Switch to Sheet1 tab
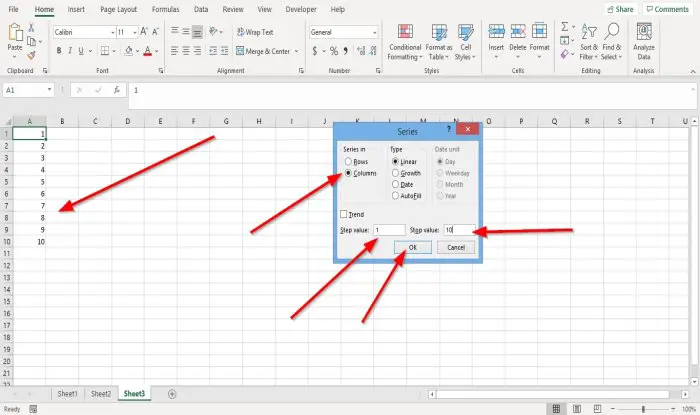This screenshot has width=700, height=415. pos(67,394)
